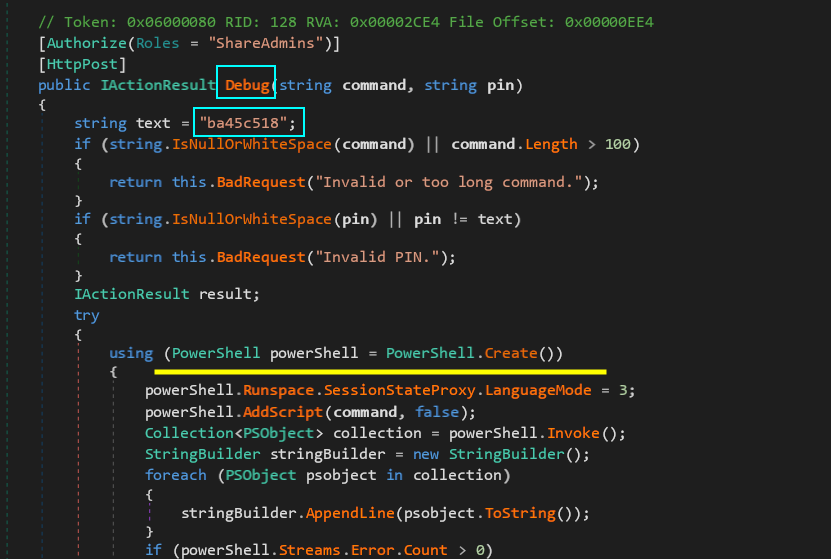Click the AppendLine method call

click(350, 513)
